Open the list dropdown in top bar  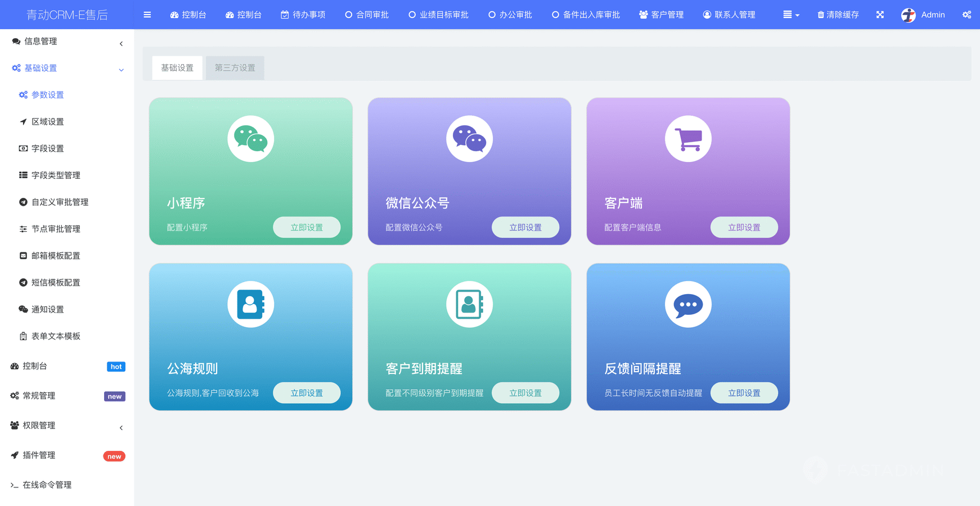(791, 15)
